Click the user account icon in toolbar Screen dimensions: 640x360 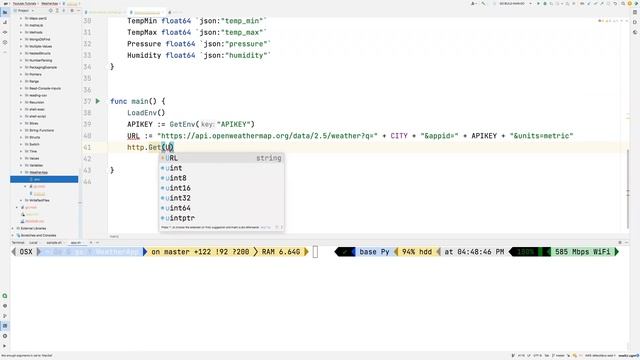473,4
